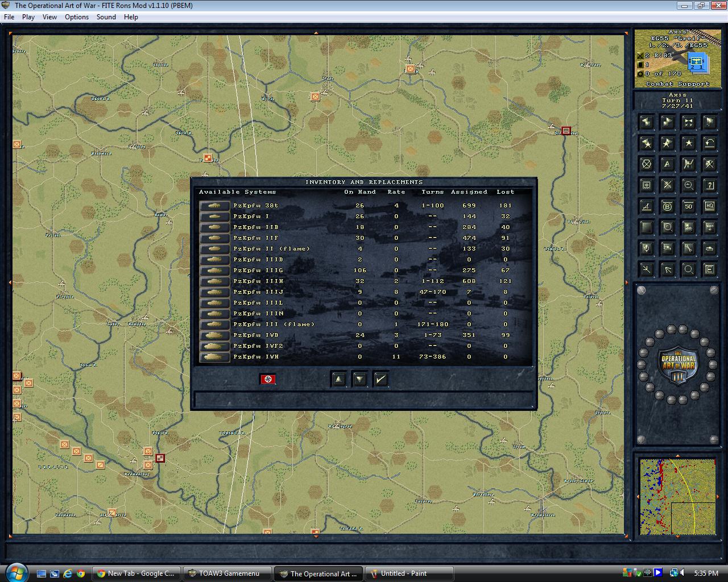The width and height of the screenshot is (728, 582).
Task: Page up the inventory list with up arrow
Action: pos(338,379)
